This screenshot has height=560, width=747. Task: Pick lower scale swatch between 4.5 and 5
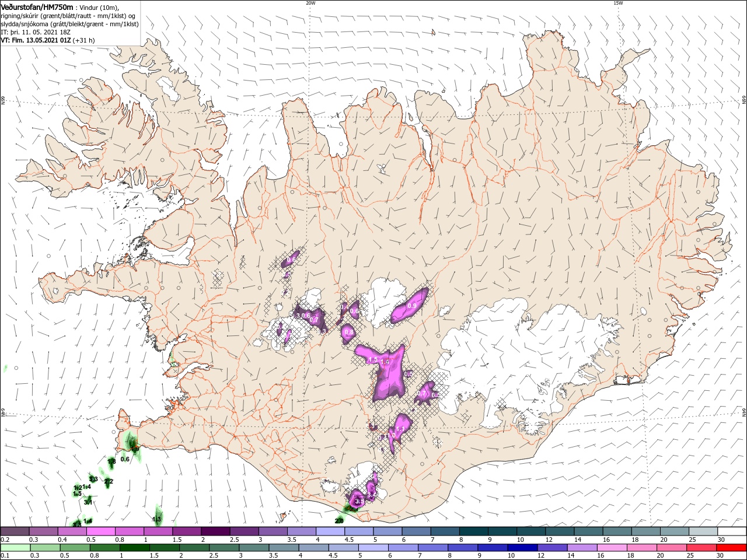coord(343,548)
